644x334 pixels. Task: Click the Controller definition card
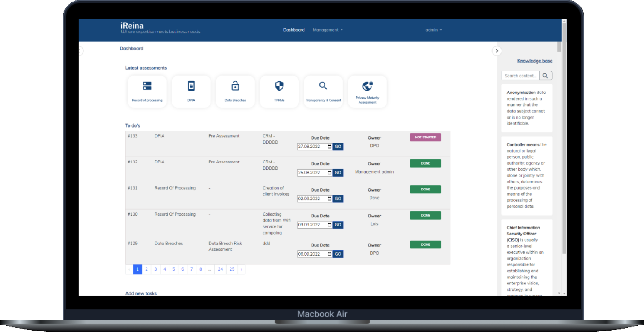point(527,176)
